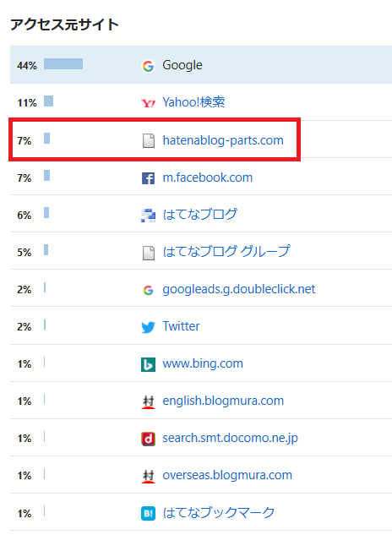Click the 村 icon beside english.blogmura.com
This screenshot has width=392, height=535.
click(x=148, y=402)
